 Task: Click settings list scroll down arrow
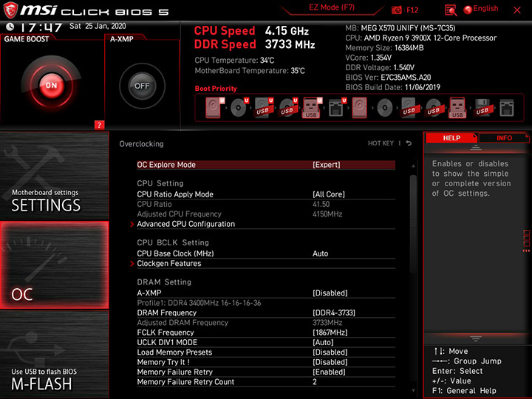coord(413,391)
